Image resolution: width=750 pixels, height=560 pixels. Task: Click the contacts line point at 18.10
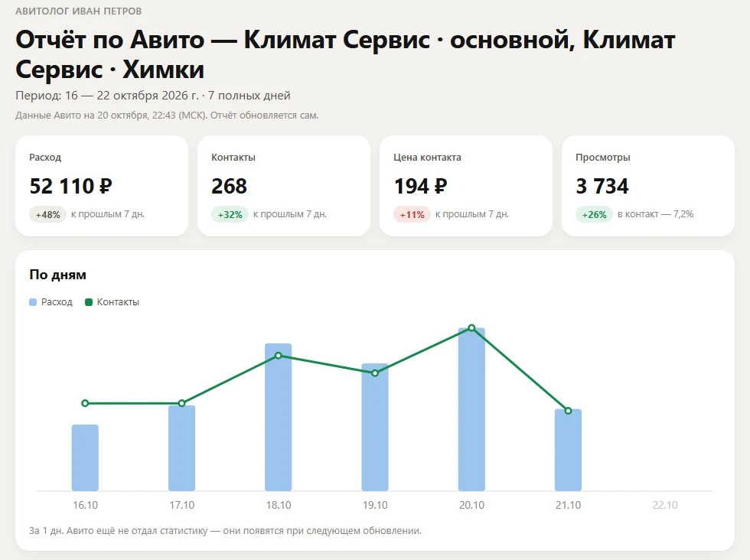click(279, 355)
